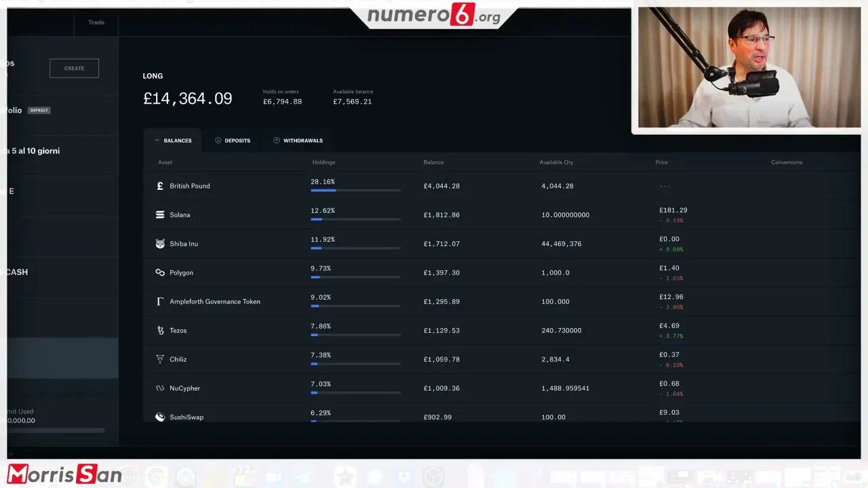This screenshot has width=868, height=488.
Task: Click the SushiSwap row name
Action: [x=186, y=418]
